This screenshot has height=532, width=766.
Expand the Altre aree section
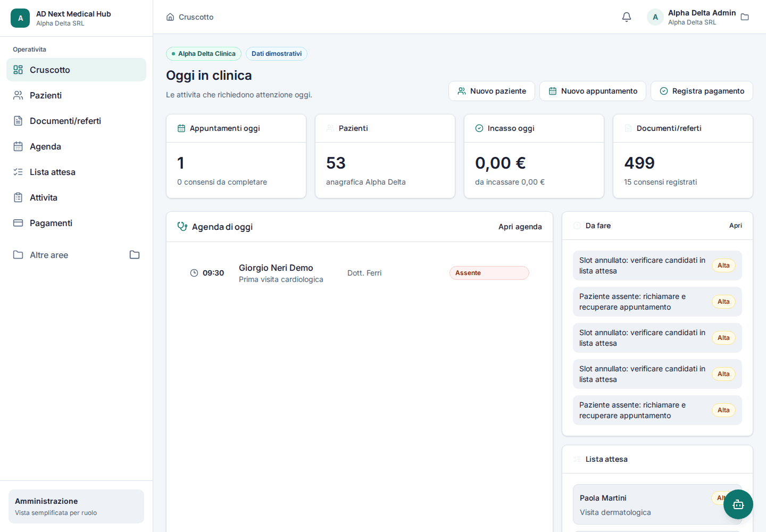point(77,255)
